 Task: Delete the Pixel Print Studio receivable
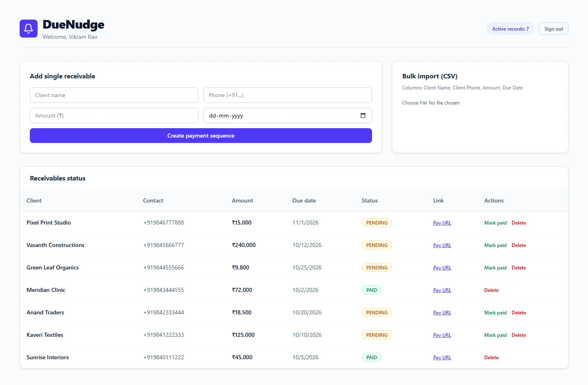519,223
